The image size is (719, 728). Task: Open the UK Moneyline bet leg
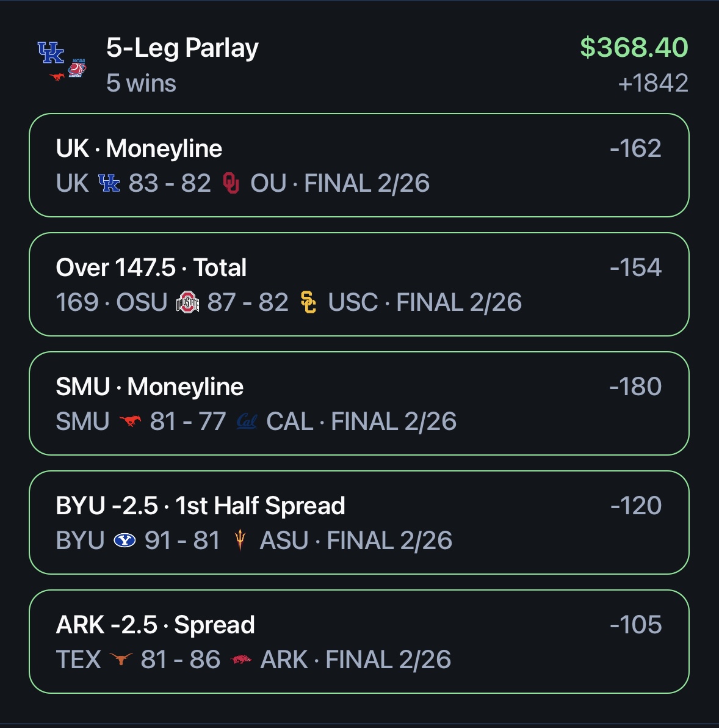coord(359,166)
